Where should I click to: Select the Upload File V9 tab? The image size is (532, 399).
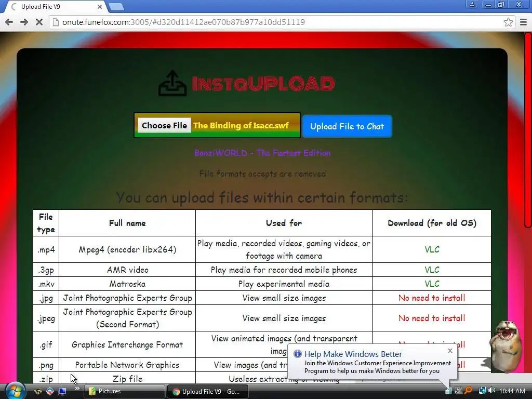click(x=55, y=7)
